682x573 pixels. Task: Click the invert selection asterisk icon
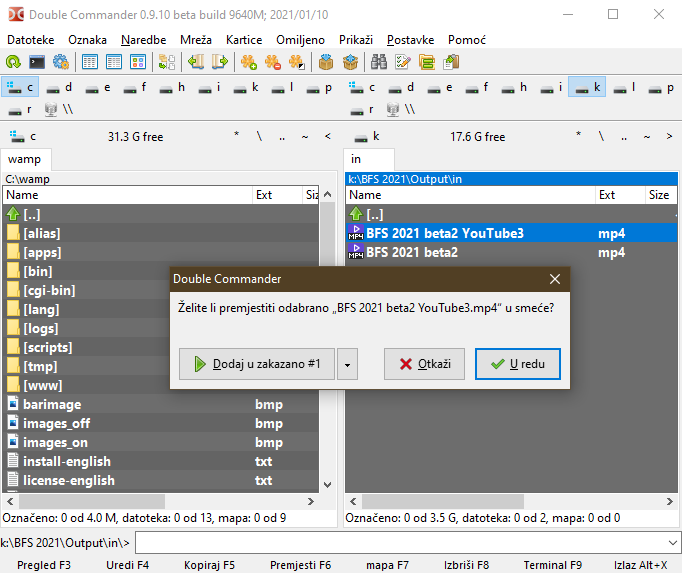coord(297,62)
